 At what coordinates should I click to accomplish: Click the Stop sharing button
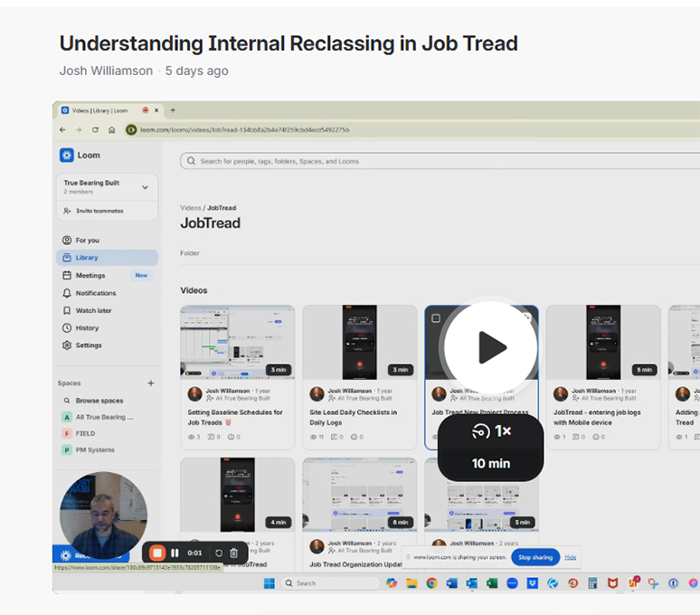tap(534, 557)
